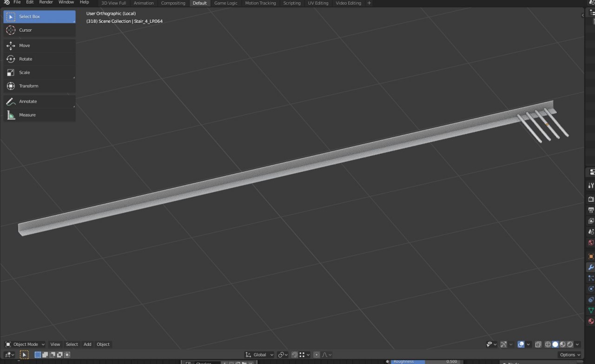Screen dimensions: 595x364
Task: Switch to the UV Editing workspace tab
Action: point(318,3)
